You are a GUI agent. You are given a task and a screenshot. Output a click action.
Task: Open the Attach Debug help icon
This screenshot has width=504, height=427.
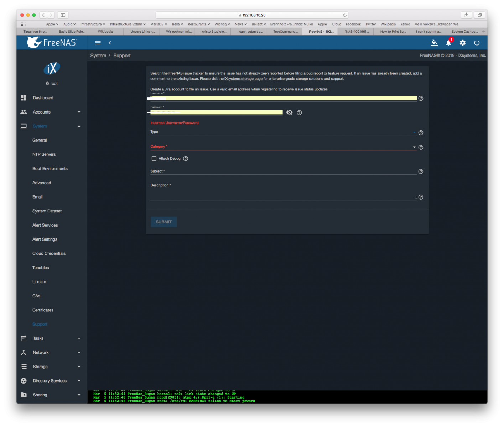tap(186, 159)
